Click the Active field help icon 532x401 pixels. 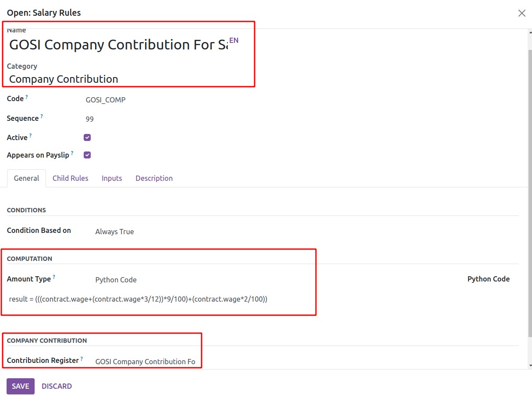point(31,136)
